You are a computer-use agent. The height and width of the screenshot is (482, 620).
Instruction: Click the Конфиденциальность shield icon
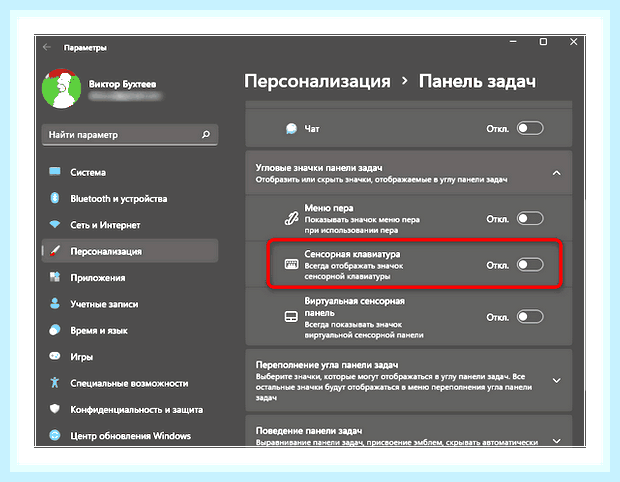tap(55, 408)
